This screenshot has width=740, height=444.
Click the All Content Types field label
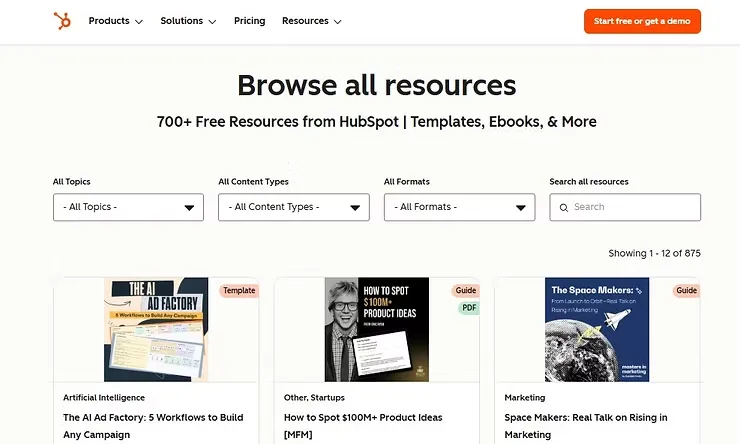coord(253,182)
